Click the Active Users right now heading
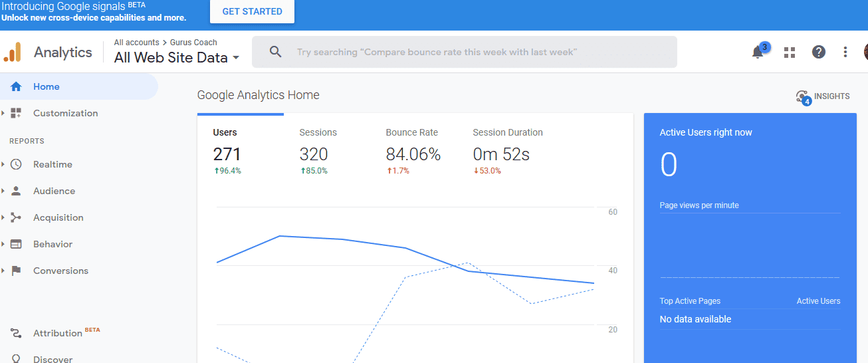Screen dimensions: 868x363 click(x=706, y=132)
